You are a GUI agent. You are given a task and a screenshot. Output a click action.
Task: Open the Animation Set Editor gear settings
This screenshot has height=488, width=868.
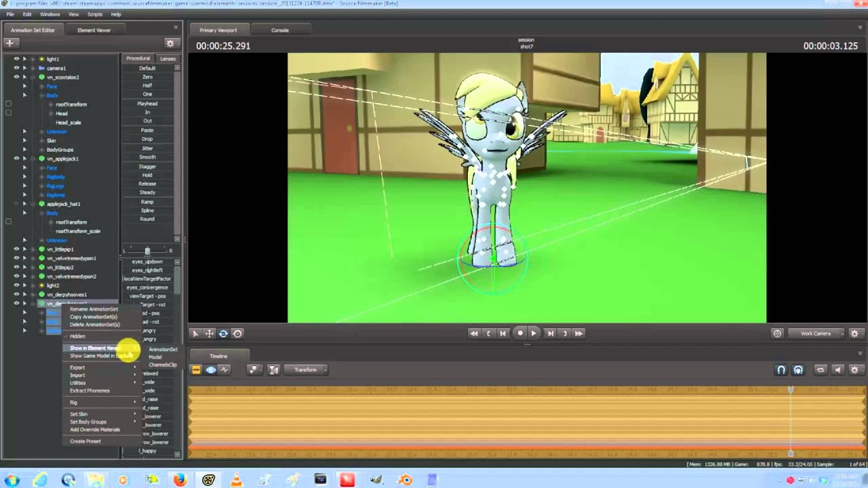(x=170, y=43)
